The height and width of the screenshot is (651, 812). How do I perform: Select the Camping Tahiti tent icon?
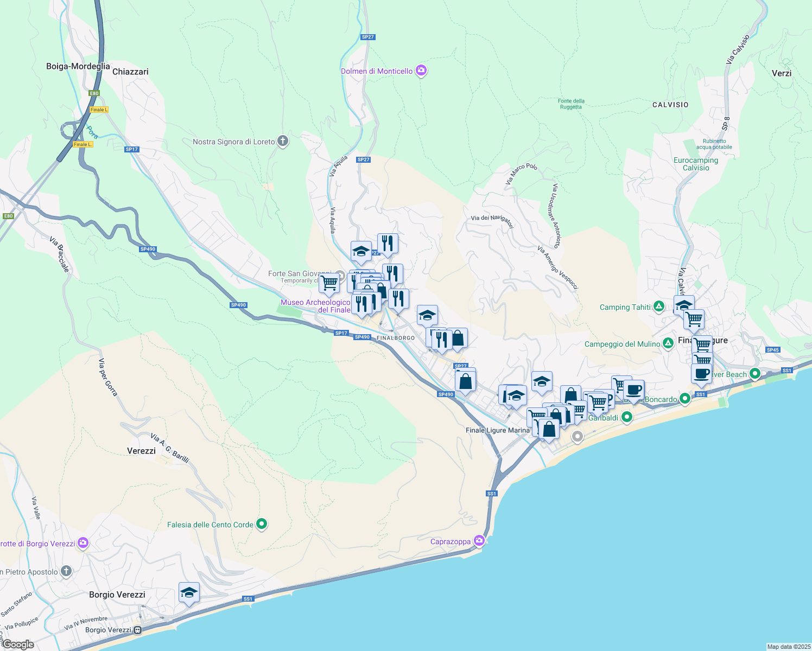pyautogui.click(x=658, y=307)
